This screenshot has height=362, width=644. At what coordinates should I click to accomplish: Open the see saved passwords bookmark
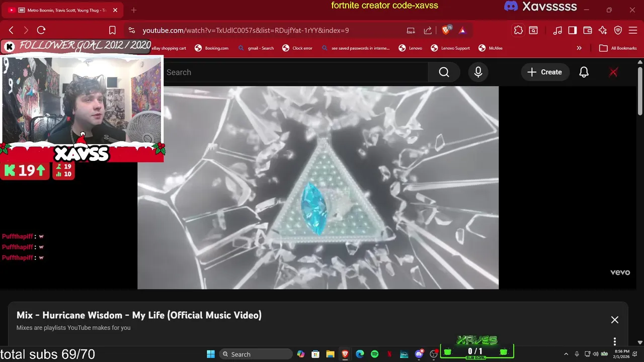pos(355,48)
